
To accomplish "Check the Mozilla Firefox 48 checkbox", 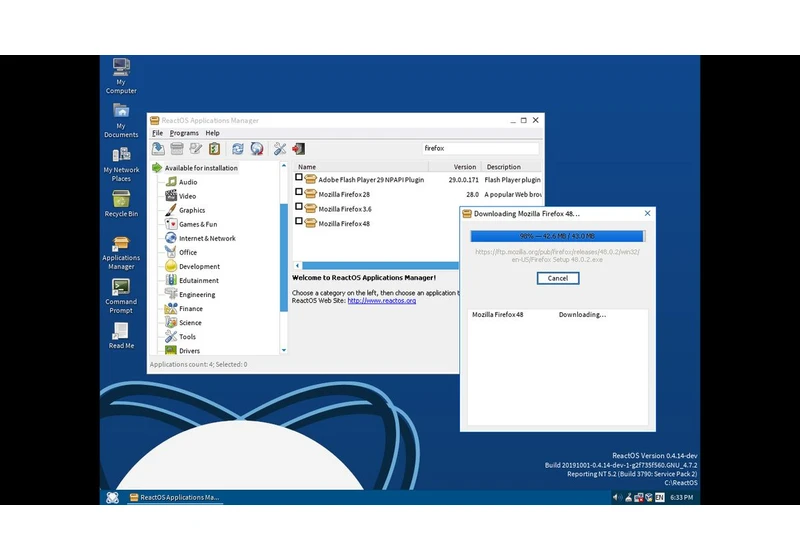I will [x=299, y=221].
